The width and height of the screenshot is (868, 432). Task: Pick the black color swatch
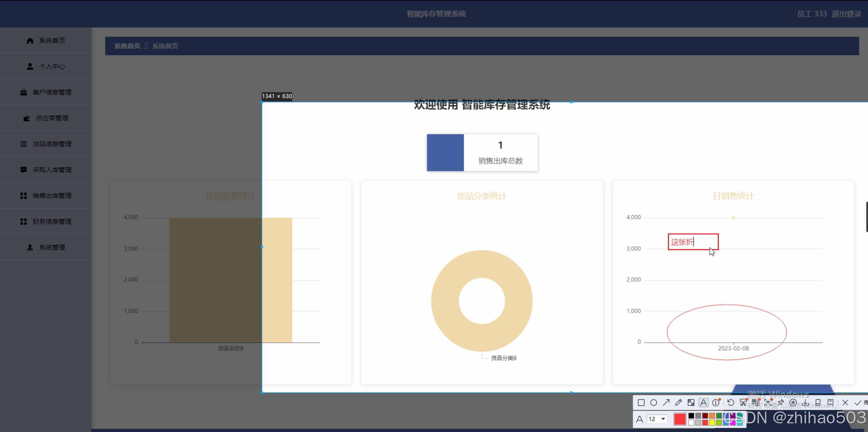pyautogui.click(x=691, y=416)
